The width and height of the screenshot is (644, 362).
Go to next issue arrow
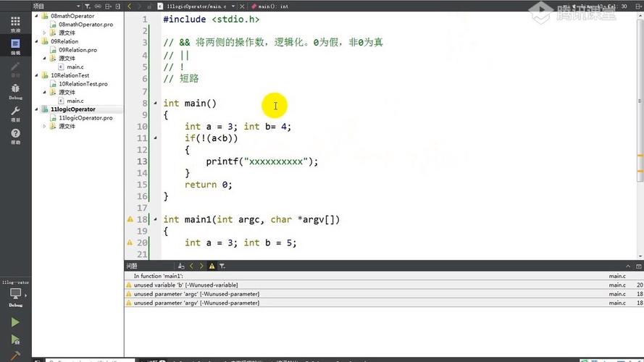click(x=201, y=266)
